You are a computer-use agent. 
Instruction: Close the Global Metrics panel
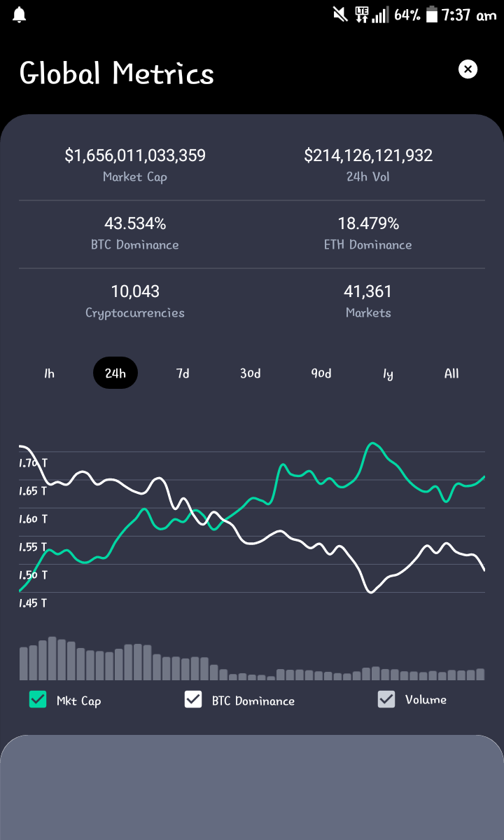click(468, 69)
